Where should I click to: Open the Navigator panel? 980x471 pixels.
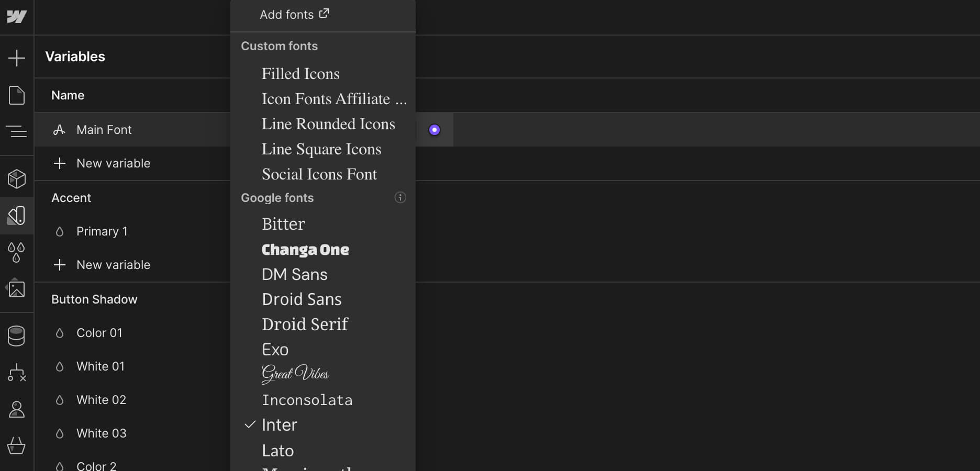17,131
